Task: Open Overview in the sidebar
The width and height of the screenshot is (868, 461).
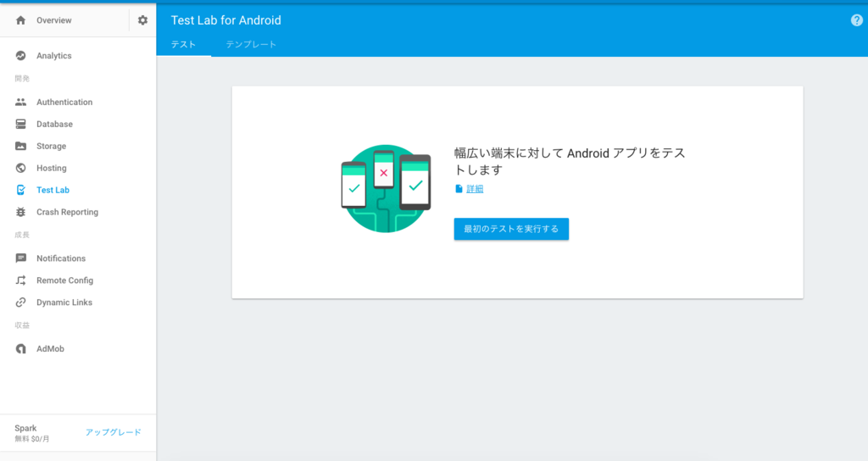Action: click(53, 20)
